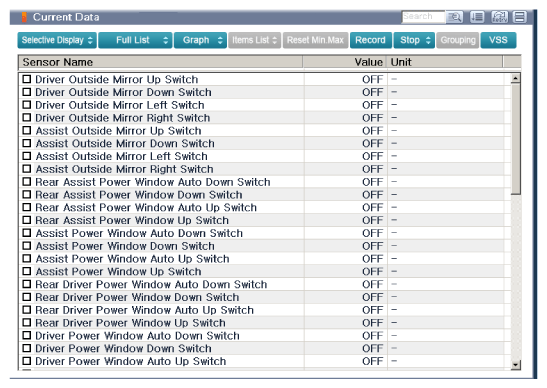Click the sort list icon in title bar
547x388 pixels.
tap(477, 17)
